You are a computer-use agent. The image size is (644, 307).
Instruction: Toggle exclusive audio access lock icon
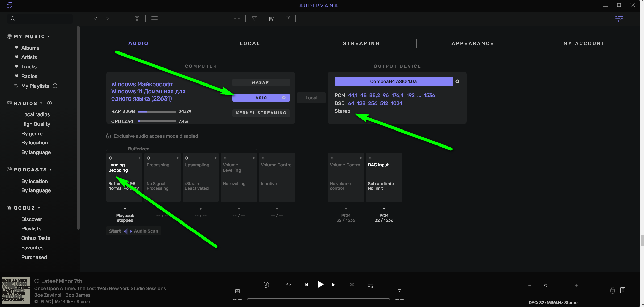tap(108, 136)
